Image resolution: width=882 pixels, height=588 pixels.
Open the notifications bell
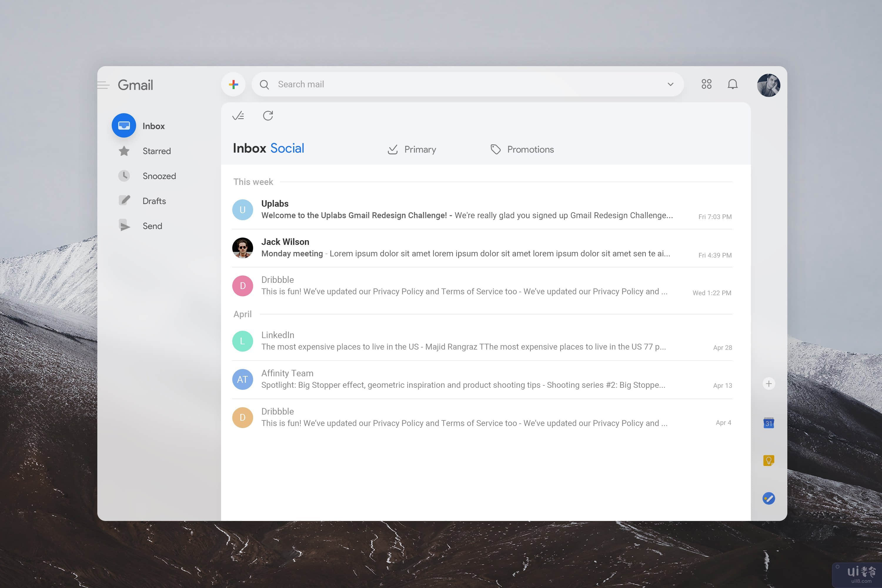[732, 84]
